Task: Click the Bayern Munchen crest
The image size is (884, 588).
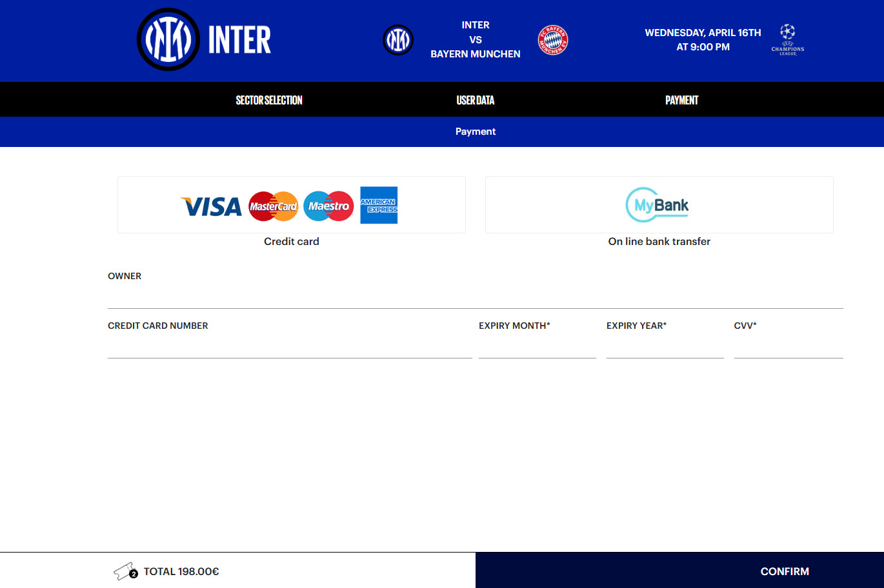Action: tap(553, 40)
